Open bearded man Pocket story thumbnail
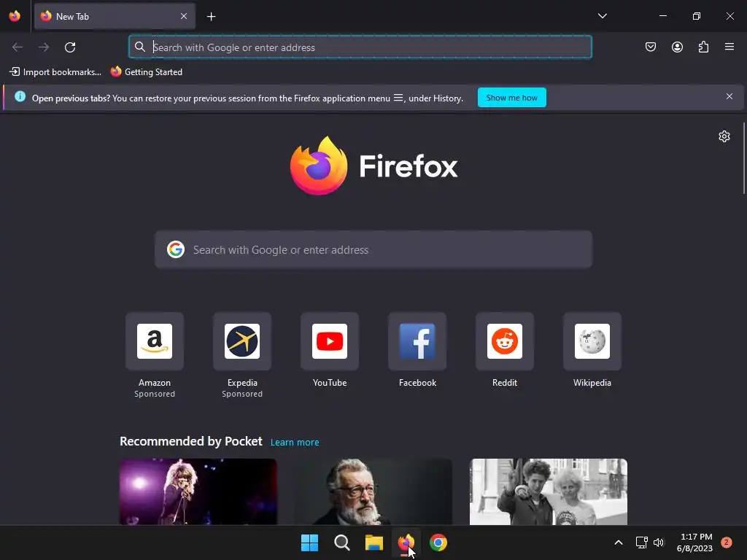747x560 pixels. [x=373, y=492]
